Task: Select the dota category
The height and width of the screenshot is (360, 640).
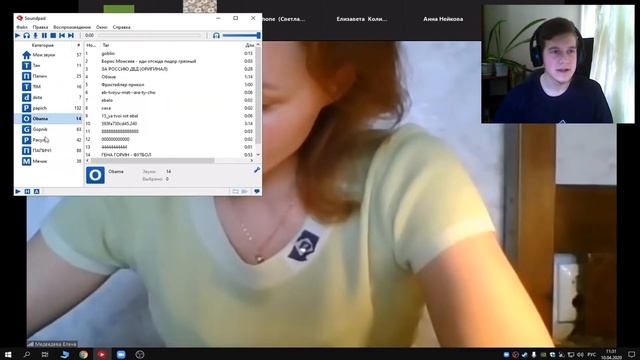Action: point(49,97)
